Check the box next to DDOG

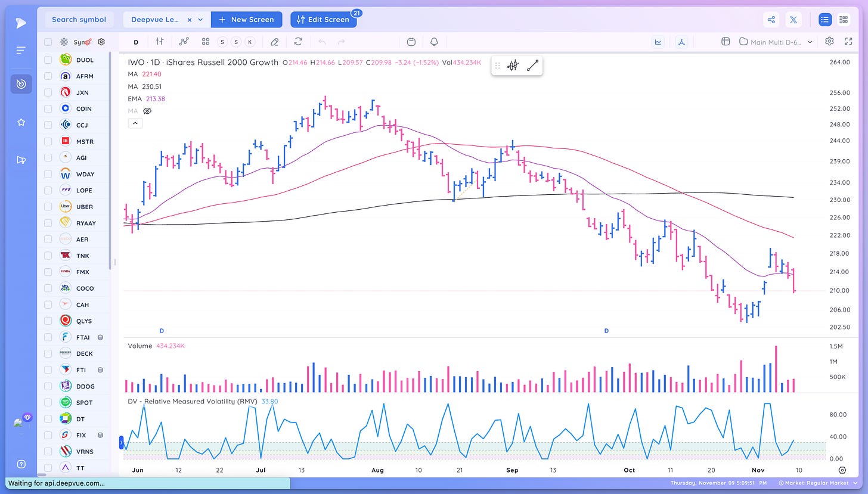point(48,386)
